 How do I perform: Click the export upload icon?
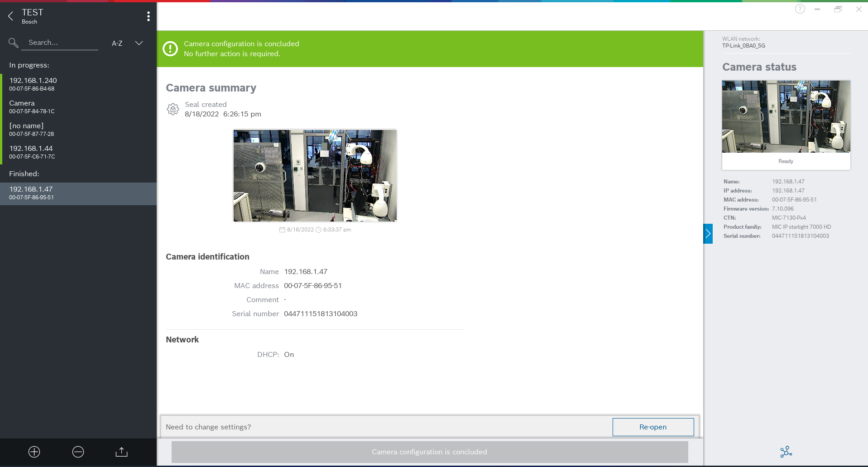click(x=121, y=452)
